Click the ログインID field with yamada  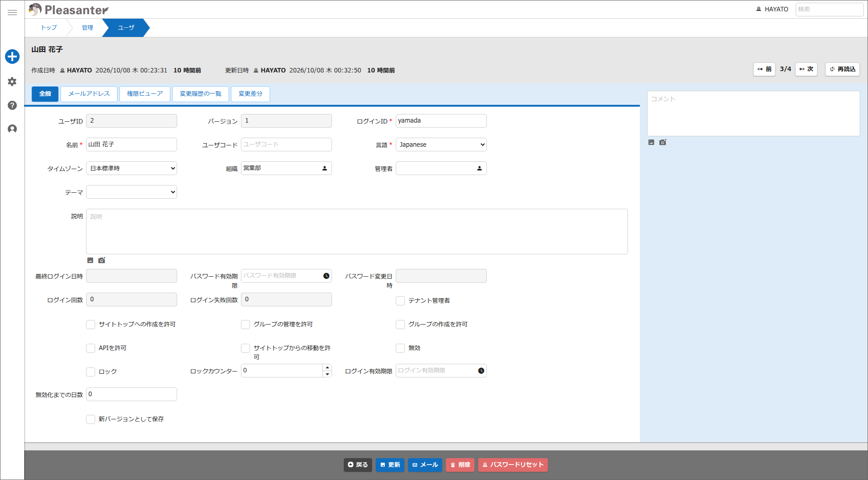coord(441,121)
